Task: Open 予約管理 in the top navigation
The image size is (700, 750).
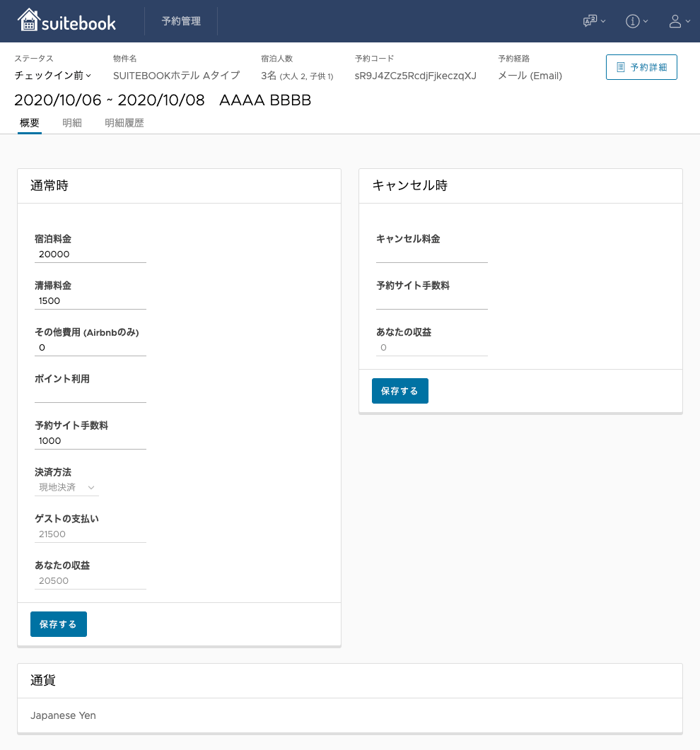Action: [x=181, y=21]
